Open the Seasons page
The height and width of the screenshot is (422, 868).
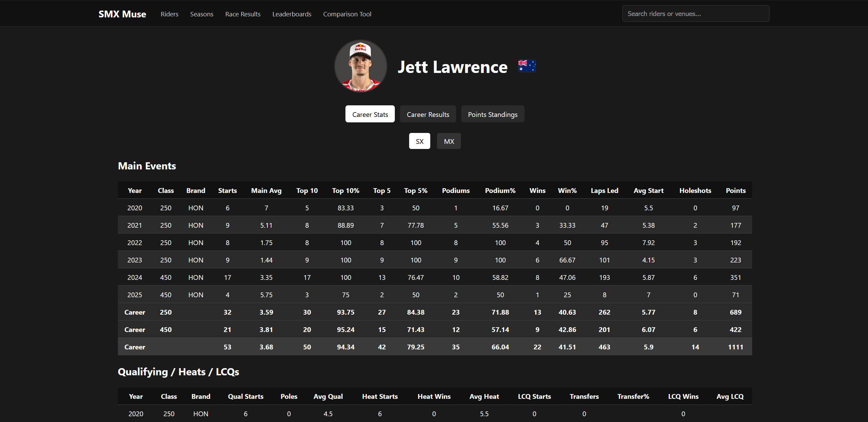[x=201, y=14]
